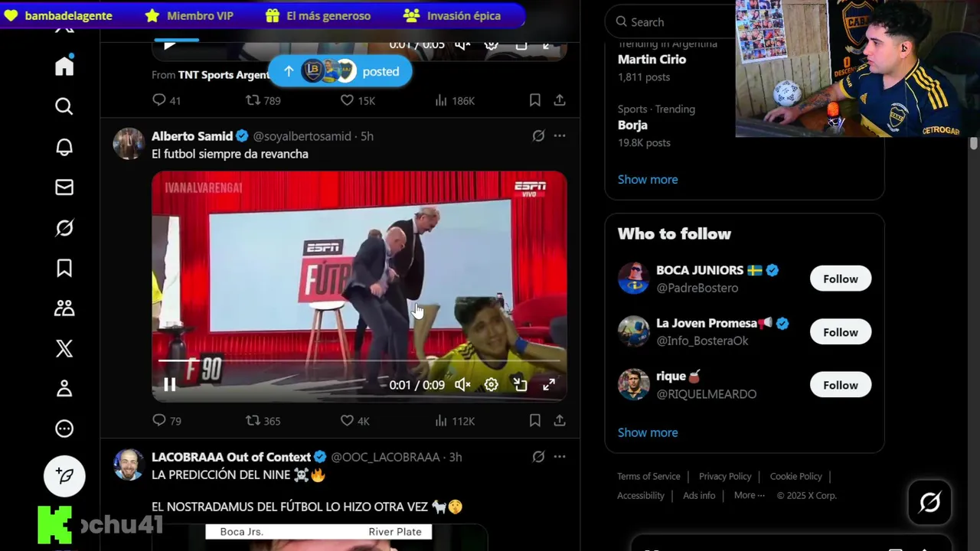Image resolution: width=980 pixels, height=551 pixels.
Task: Open Communities people icon in sidebar
Action: pos(64,308)
